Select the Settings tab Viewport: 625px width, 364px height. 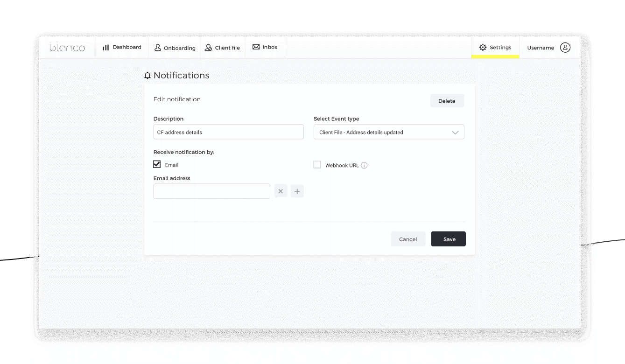coord(495,47)
